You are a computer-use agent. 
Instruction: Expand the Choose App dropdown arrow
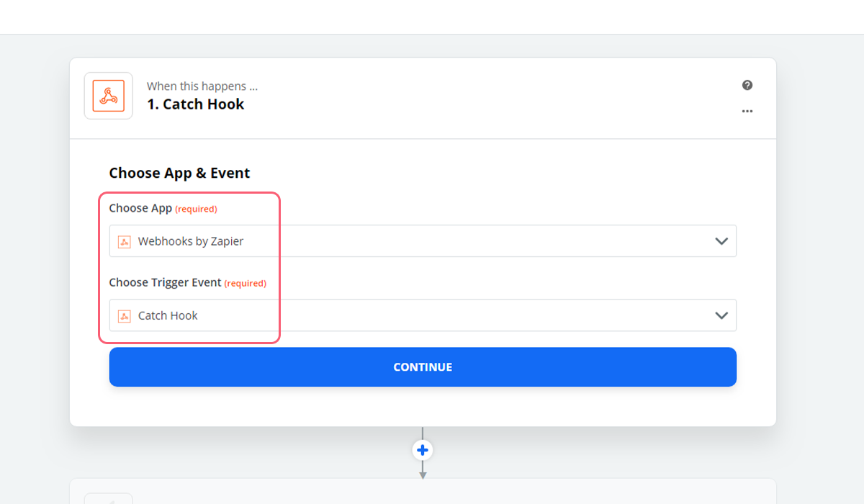click(x=721, y=241)
